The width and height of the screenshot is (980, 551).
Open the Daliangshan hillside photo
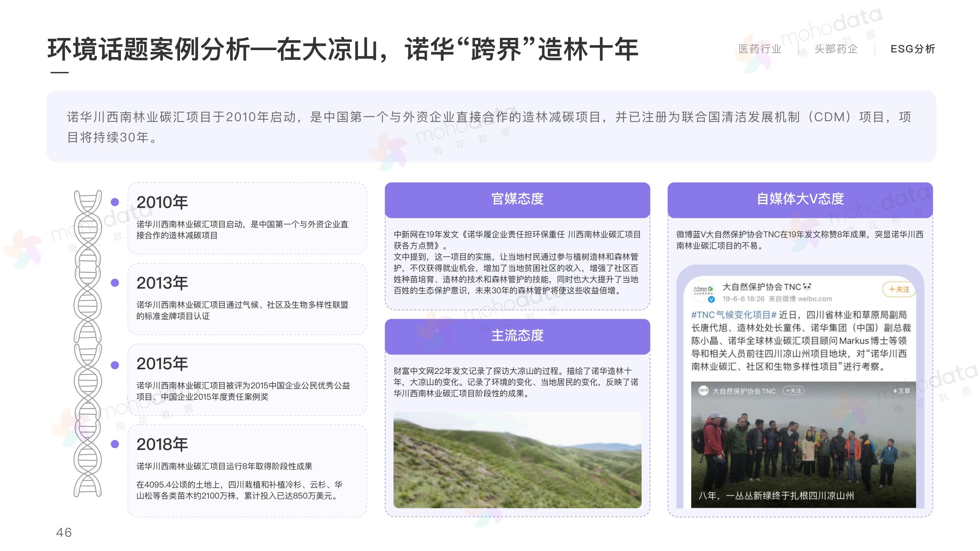coord(517,460)
